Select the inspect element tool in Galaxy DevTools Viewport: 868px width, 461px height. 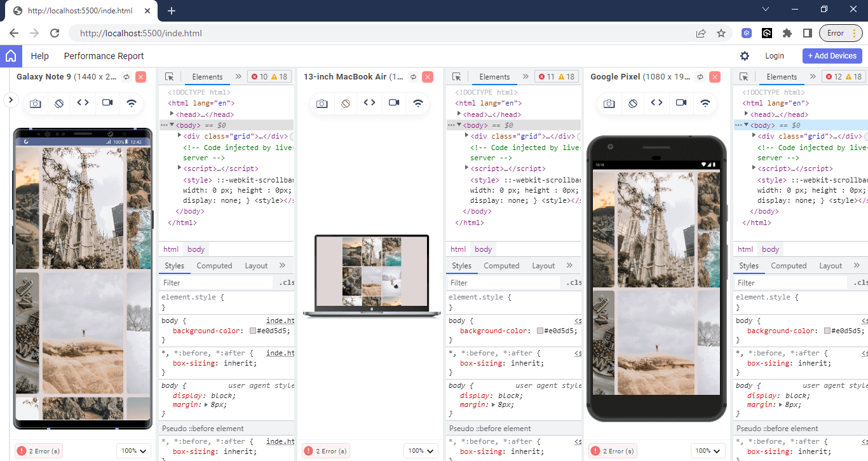tap(168, 76)
